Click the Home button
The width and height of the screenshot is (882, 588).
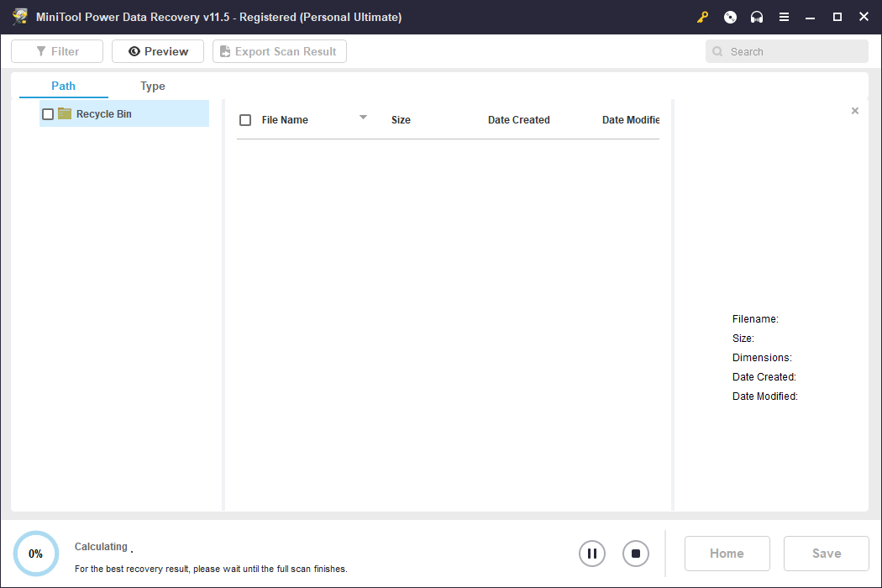727,554
